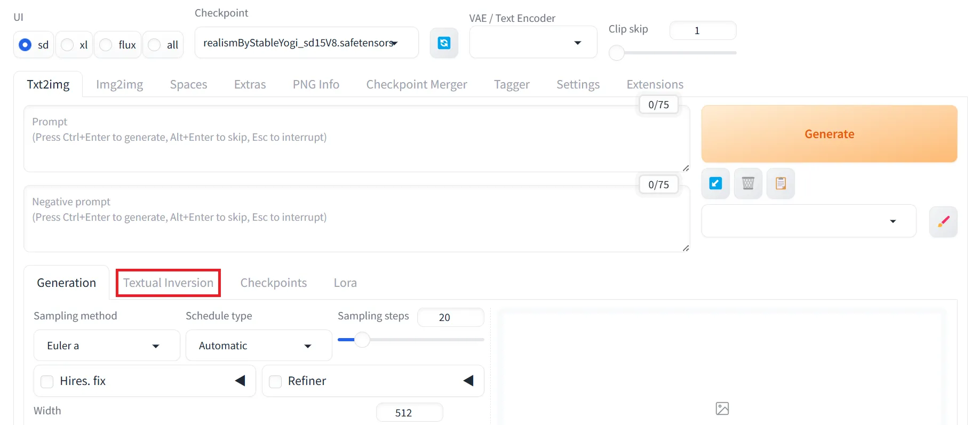Switch to the Img2img tab
The height and width of the screenshot is (425, 980).
[x=119, y=84]
